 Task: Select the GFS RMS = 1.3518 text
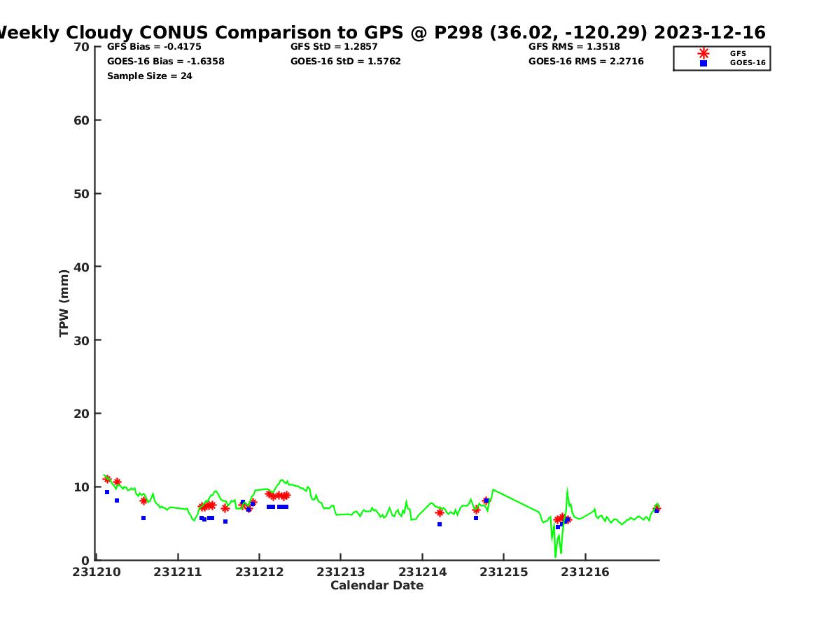tap(574, 47)
